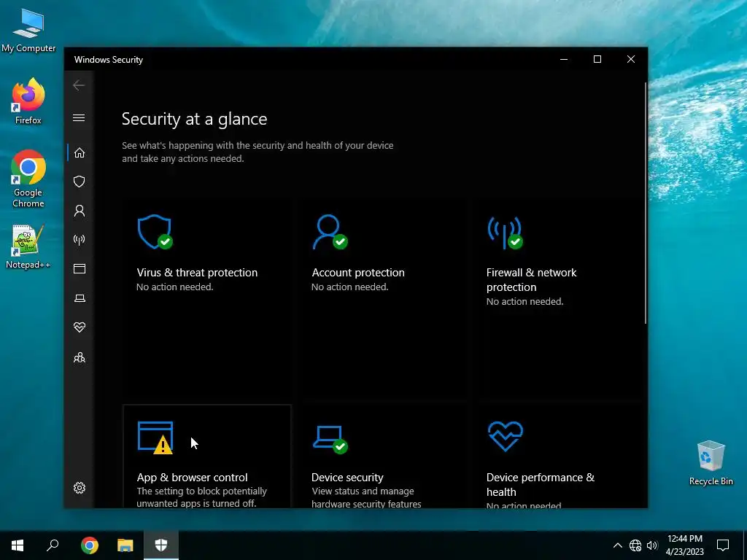Open Family options icon in sidebar
Screen dimensions: 747x560
[x=79, y=357]
